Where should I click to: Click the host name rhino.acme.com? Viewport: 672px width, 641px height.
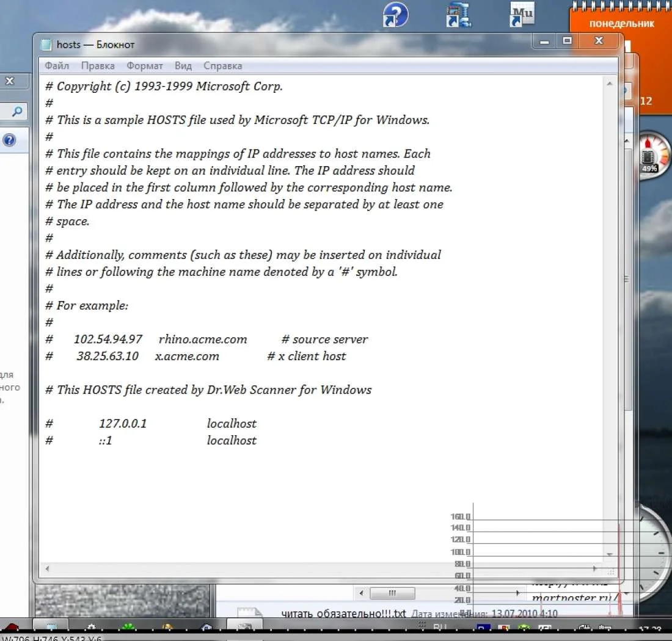pos(203,339)
